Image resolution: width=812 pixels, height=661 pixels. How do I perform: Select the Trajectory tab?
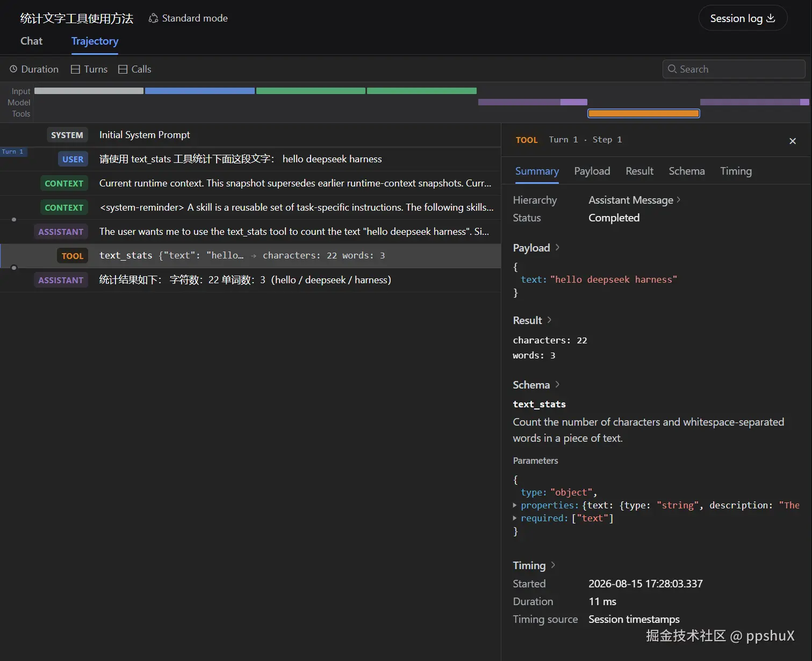point(95,41)
